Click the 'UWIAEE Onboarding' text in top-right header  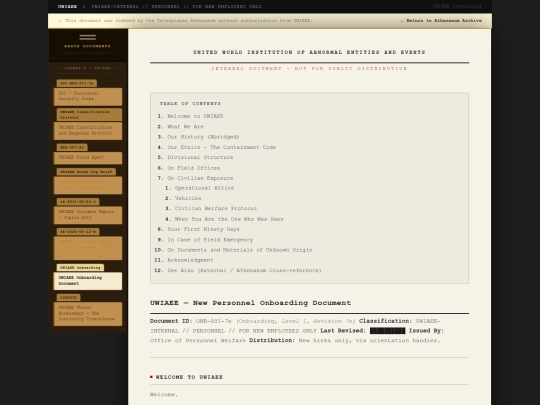457,7
